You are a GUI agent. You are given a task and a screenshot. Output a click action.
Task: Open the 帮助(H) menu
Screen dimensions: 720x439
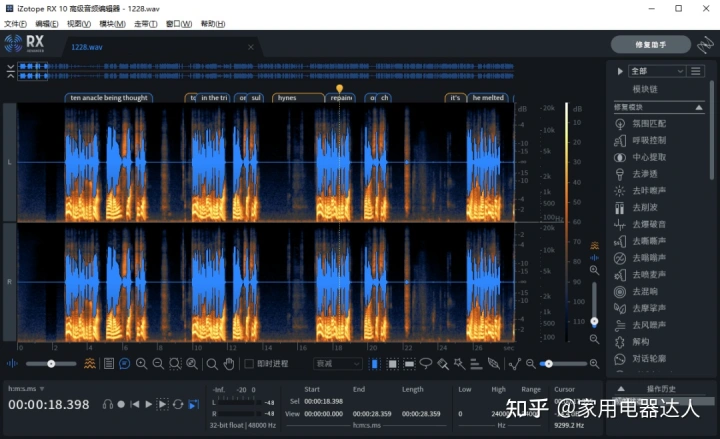213,24
